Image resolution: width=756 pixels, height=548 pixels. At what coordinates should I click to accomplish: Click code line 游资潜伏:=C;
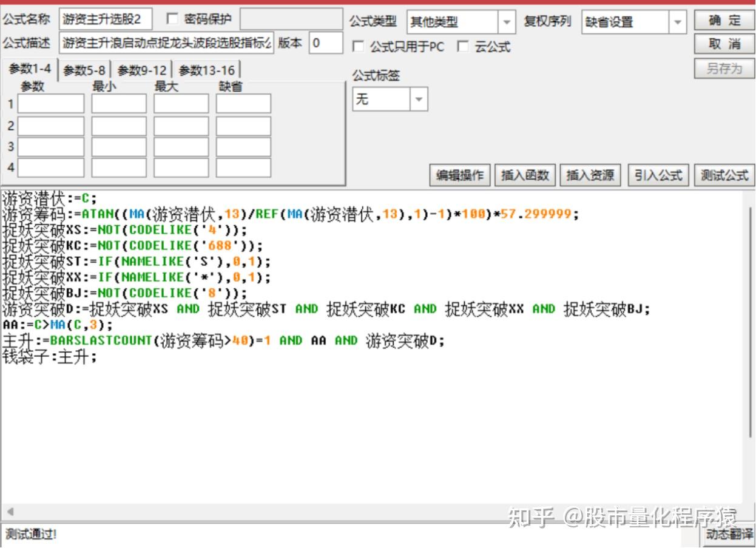point(50,198)
